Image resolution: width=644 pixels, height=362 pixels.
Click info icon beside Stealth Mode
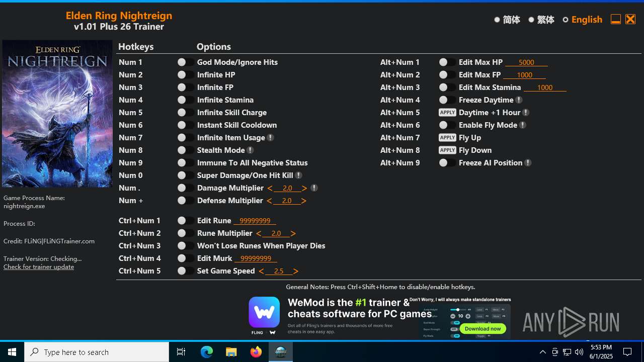[x=250, y=150]
